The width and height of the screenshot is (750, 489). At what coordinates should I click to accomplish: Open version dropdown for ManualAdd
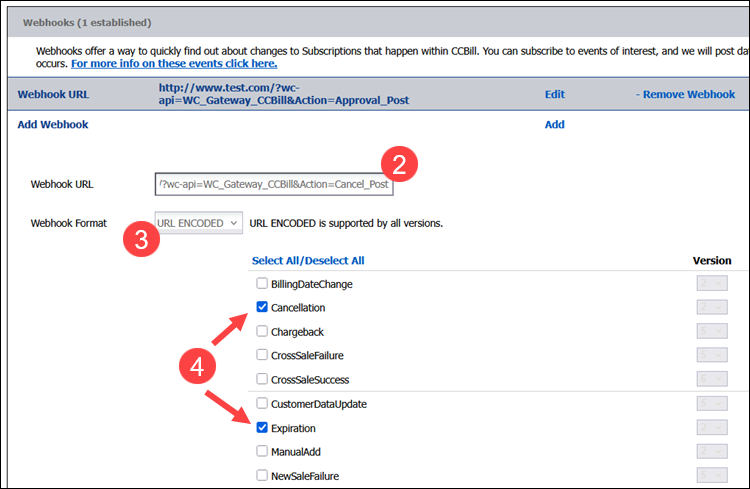click(x=712, y=451)
